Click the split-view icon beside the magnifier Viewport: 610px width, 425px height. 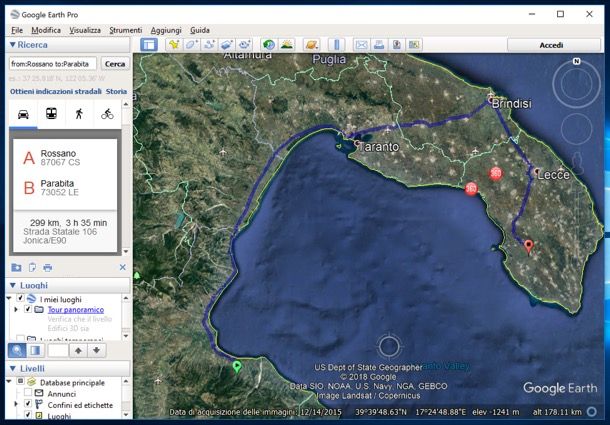point(35,351)
